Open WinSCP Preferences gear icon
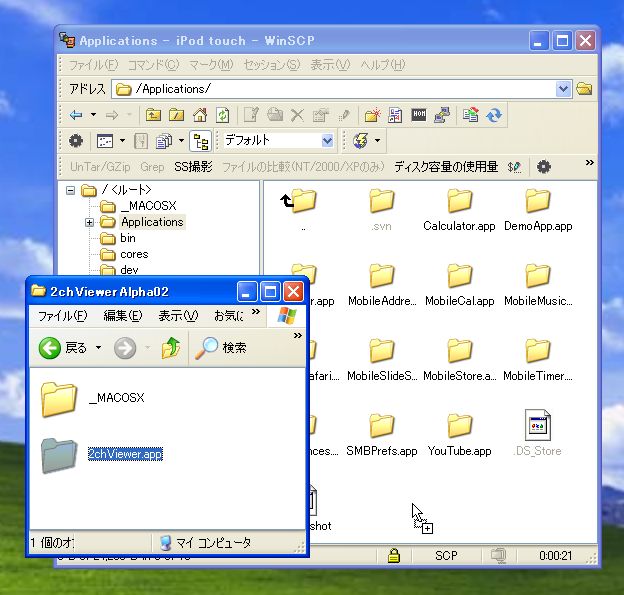The width and height of the screenshot is (624, 595). point(76,140)
